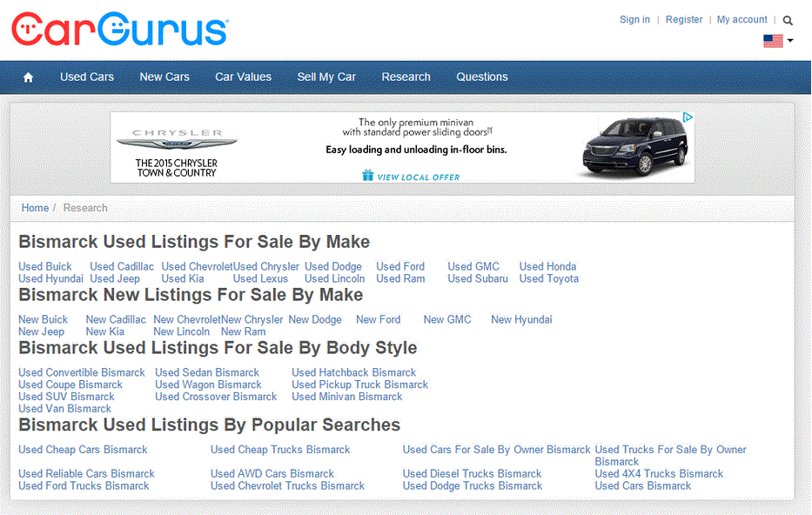Image resolution: width=812 pixels, height=515 pixels.
Task: Open Sell My Car menu item
Action: 326,77
